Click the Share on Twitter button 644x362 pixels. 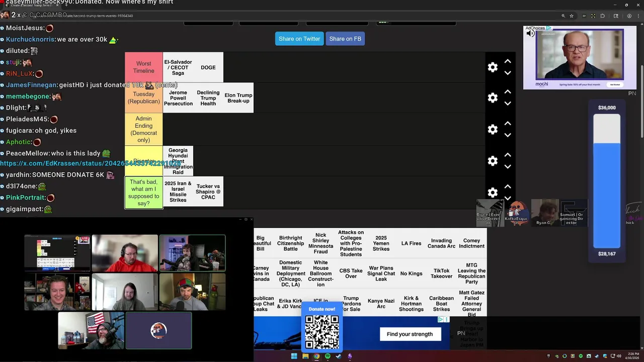(299, 39)
